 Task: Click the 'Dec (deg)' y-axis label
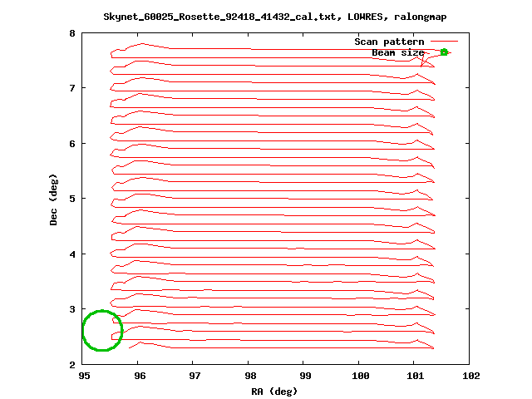pyautogui.click(x=53, y=199)
